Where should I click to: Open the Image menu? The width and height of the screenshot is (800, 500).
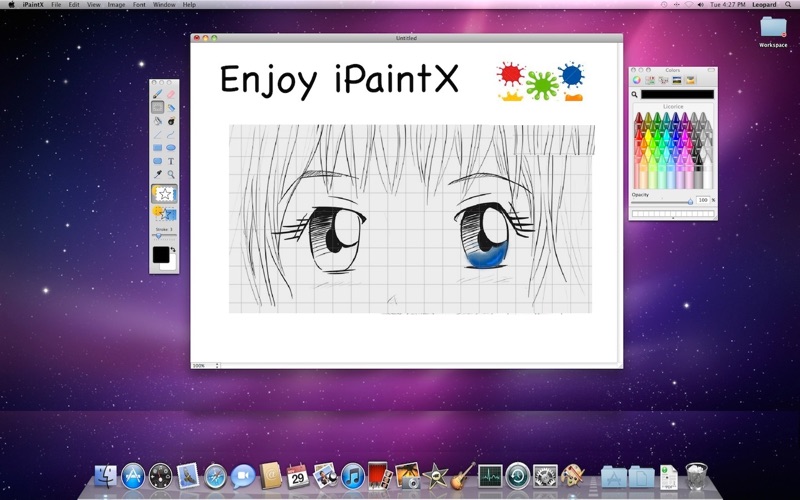coord(117,4)
